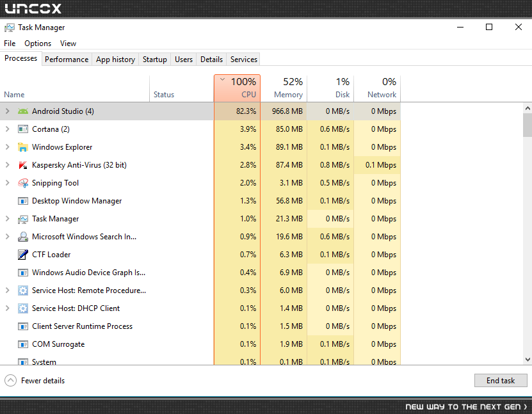Click the Windows Audio Device Graph icon
The width and height of the screenshot is (532, 414).
coord(23,273)
